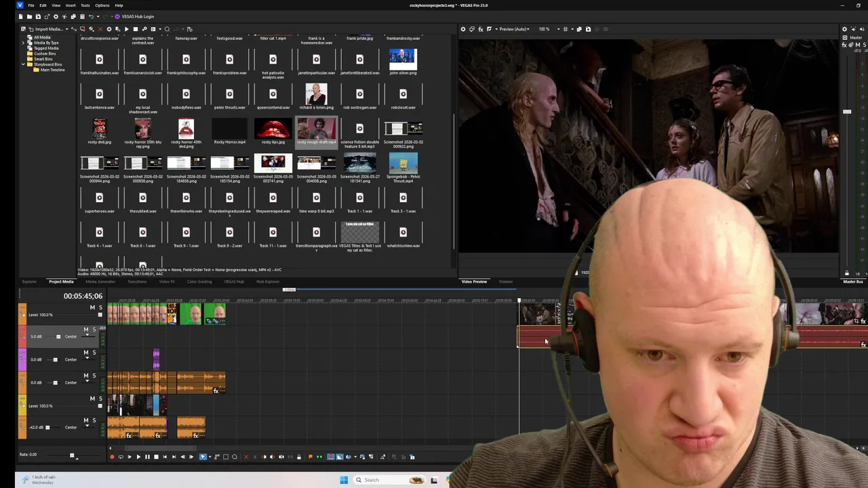868x488 pixels.
Task: Select the Normal Edit arrow tool
Action: (203, 457)
